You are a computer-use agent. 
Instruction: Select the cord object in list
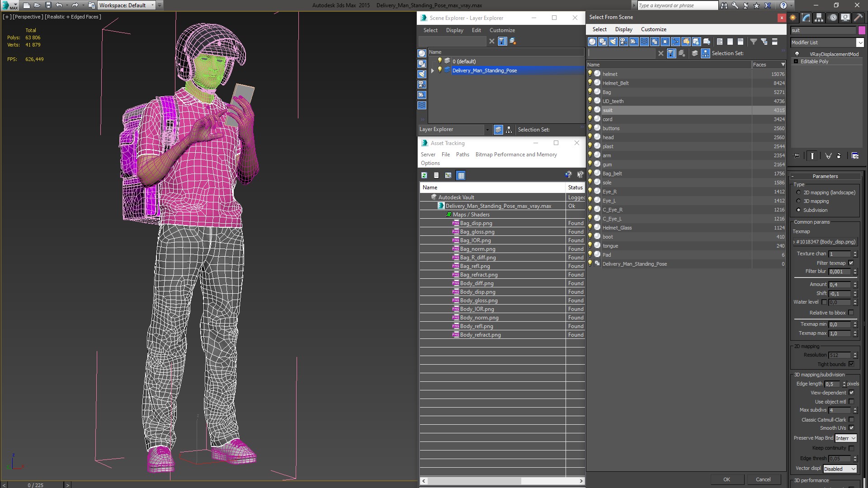[x=608, y=119]
